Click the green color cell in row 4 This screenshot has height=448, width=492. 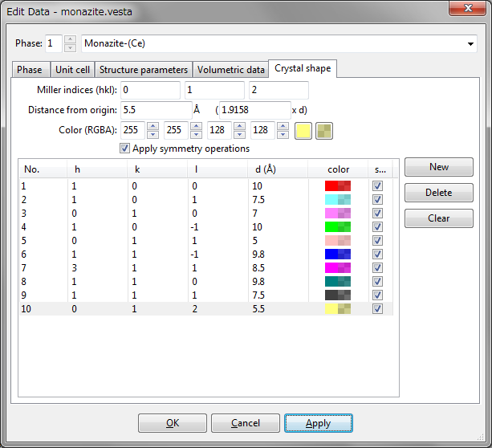pos(338,226)
